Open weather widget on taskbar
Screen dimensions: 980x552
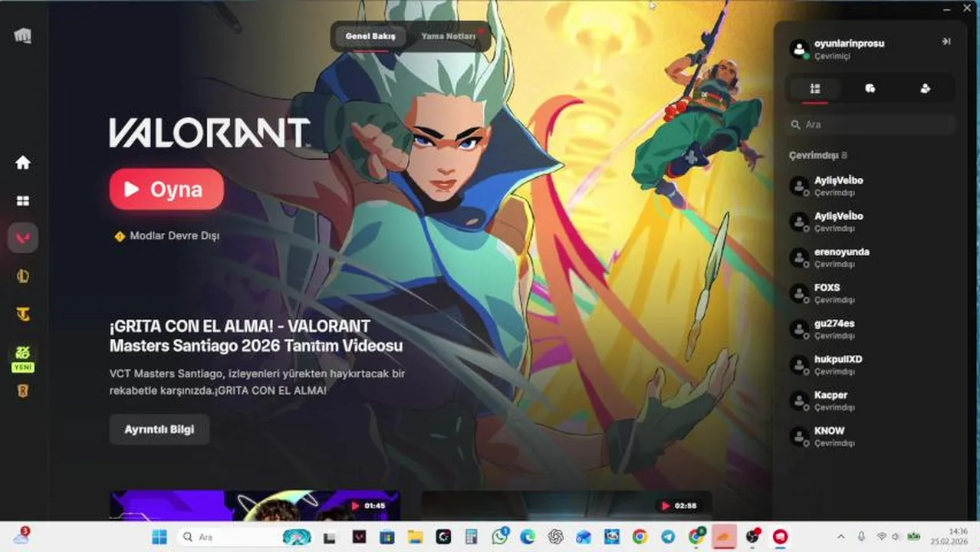click(x=21, y=537)
